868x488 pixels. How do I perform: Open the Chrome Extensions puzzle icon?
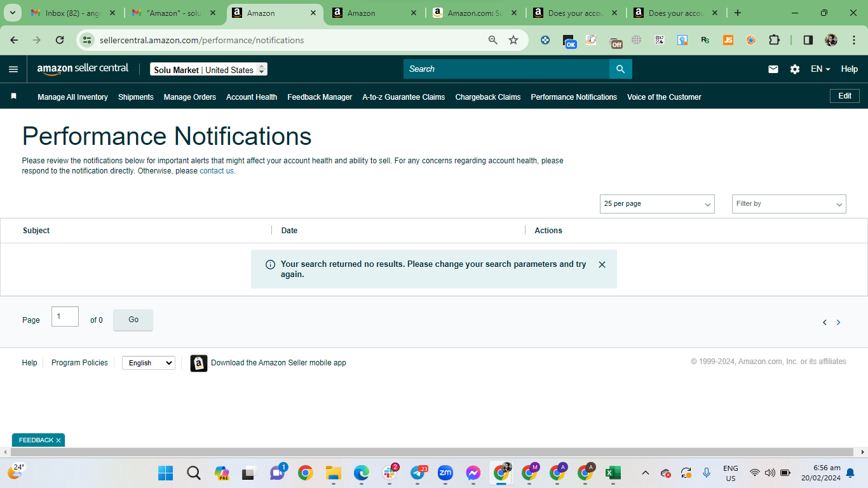tap(774, 40)
